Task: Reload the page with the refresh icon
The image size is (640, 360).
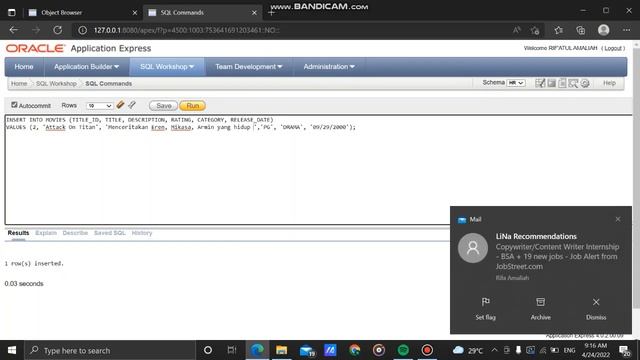Action: click(58, 30)
